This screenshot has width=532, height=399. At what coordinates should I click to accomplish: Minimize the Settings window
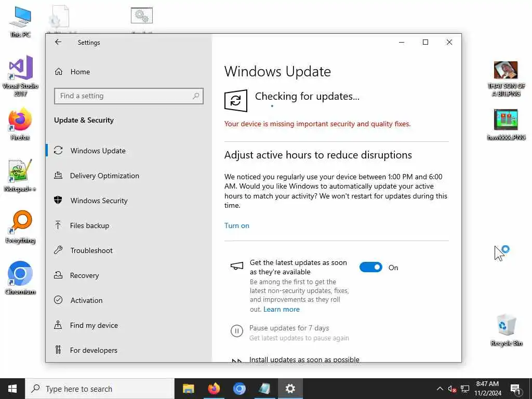[x=402, y=42]
